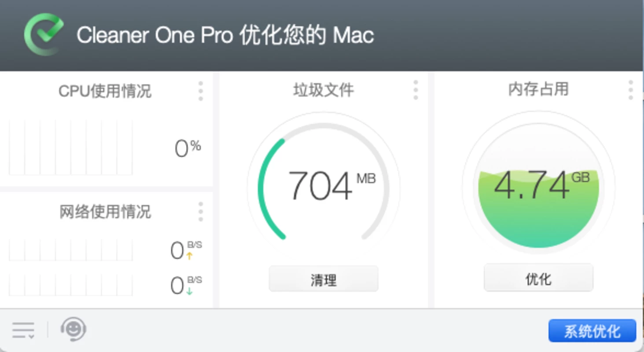Open 网络使用情况 three-dot options
644x352 pixels.
(x=201, y=212)
